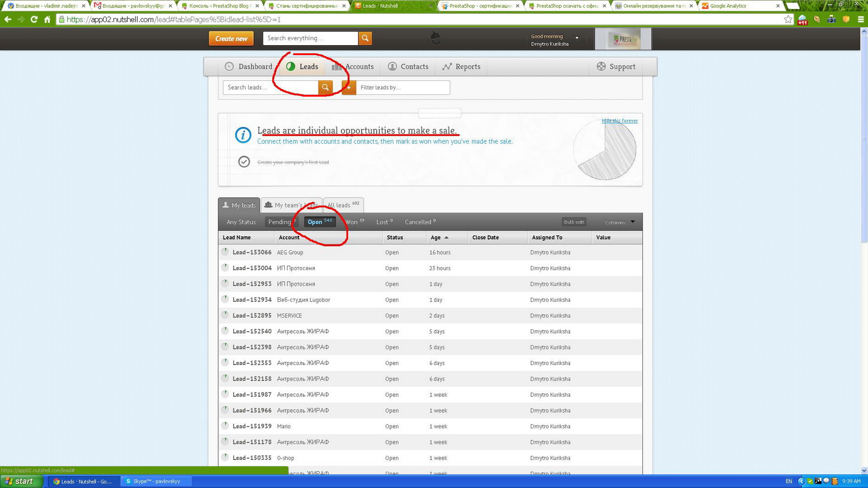Viewport: 868px width, 488px height.
Task: Switch to the My team's leads tab
Action: point(291,205)
